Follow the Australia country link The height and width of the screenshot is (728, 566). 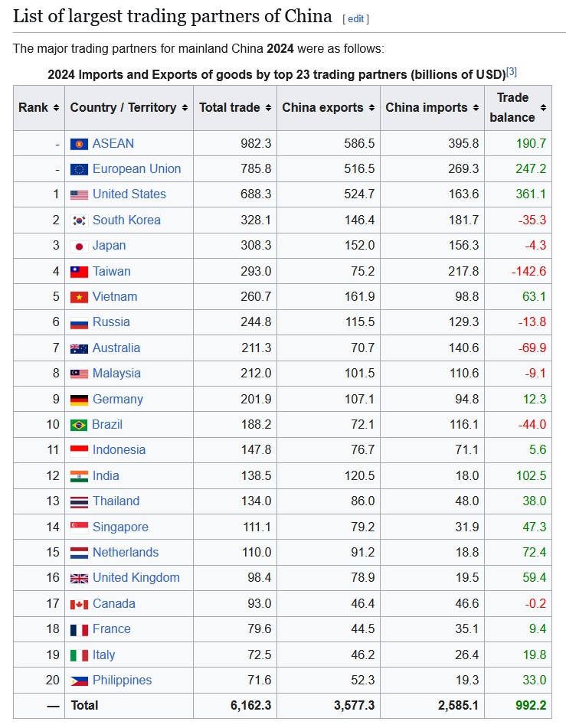[x=116, y=348]
